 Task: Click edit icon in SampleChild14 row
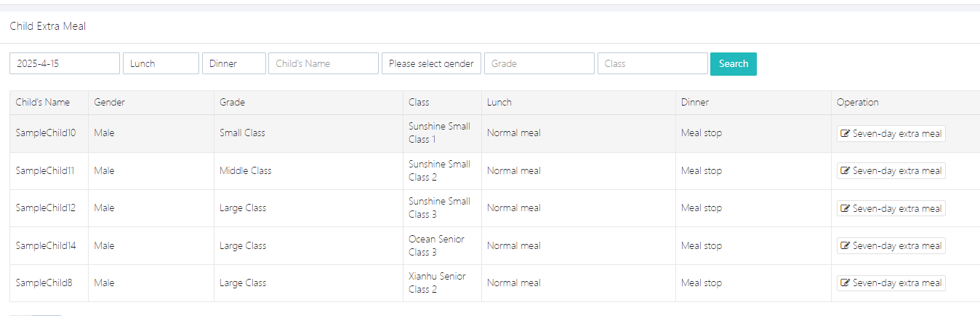846,246
